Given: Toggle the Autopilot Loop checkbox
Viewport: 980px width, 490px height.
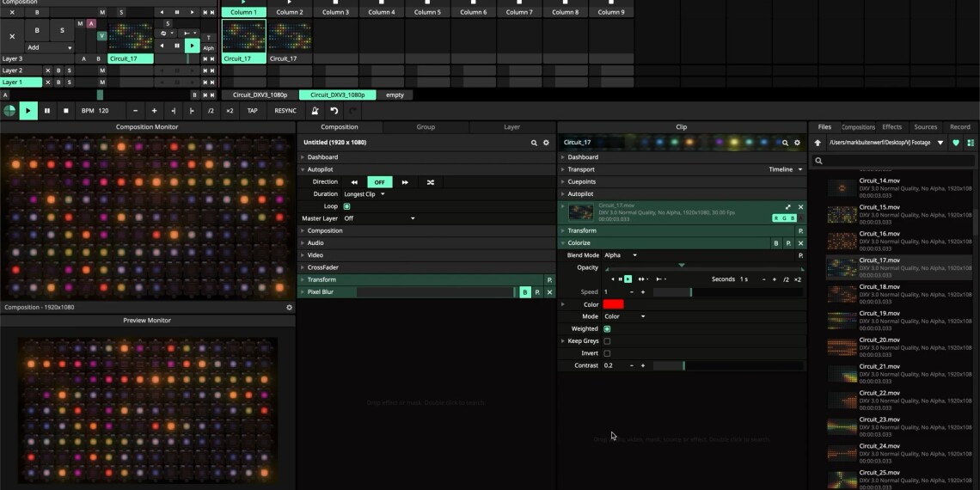Looking at the screenshot, I should click(x=347, y=206).
